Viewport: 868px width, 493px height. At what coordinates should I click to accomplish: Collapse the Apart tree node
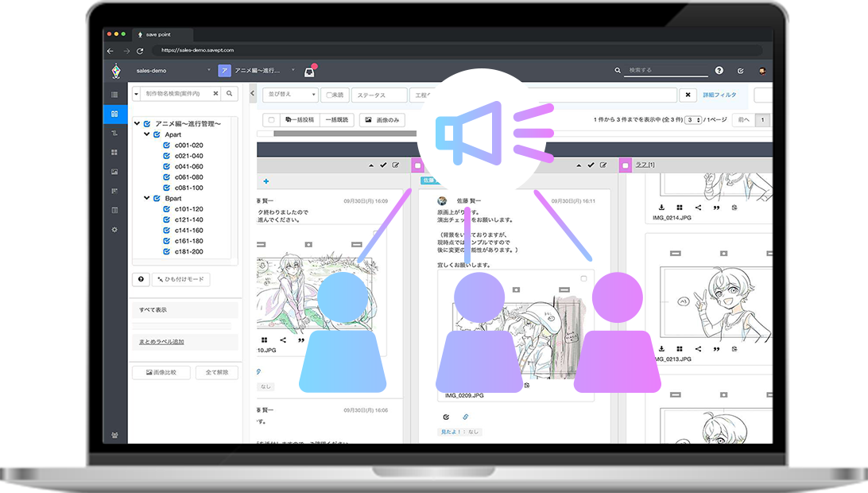coord(147,134)
